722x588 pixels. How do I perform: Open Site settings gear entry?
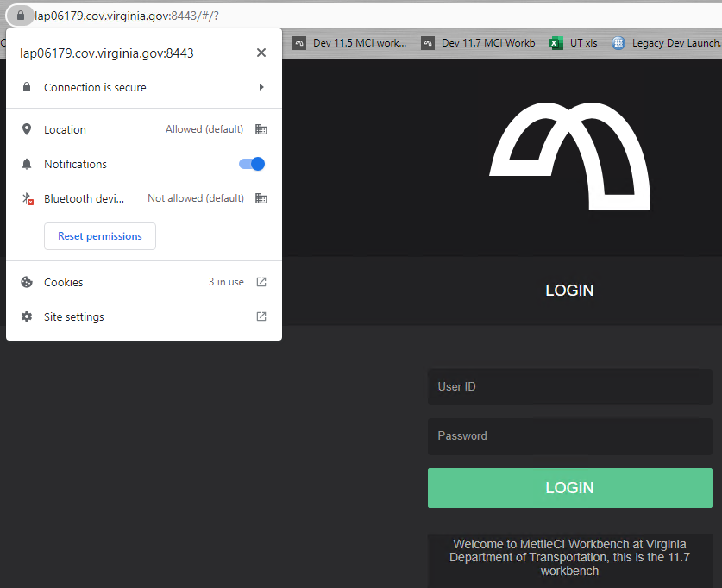(x=73, y=316)
